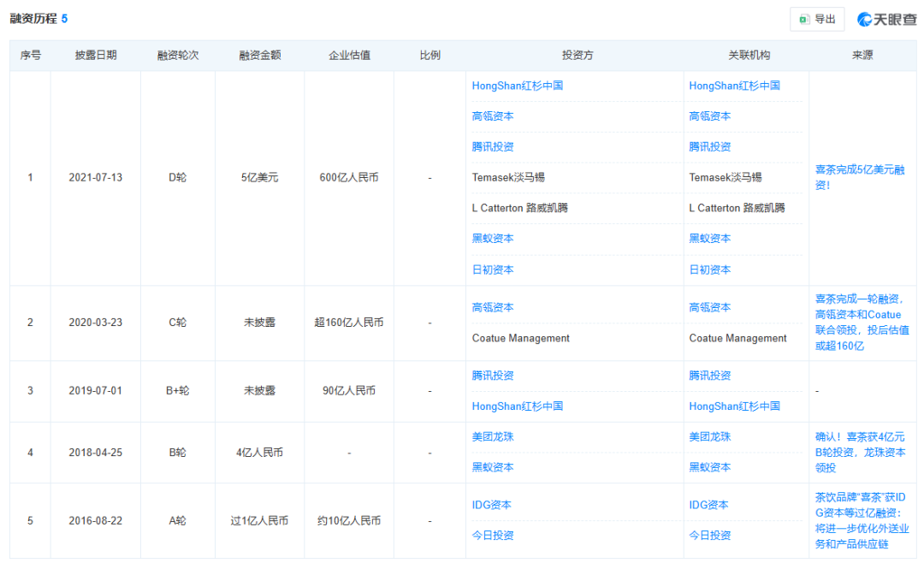Open source link 确认!喜茶获4亿元B轮投资
The image size is (924, 569).
860,453
